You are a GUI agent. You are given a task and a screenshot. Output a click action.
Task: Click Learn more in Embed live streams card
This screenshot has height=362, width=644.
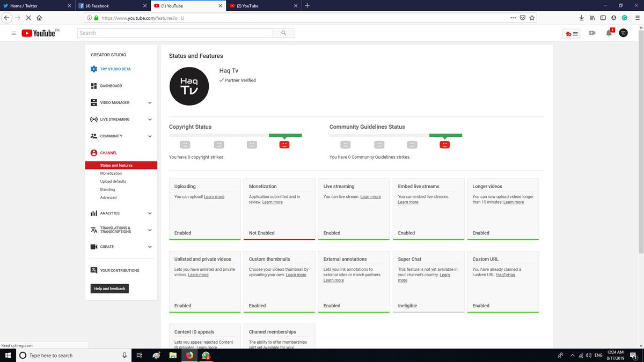(x=408, y=202)
